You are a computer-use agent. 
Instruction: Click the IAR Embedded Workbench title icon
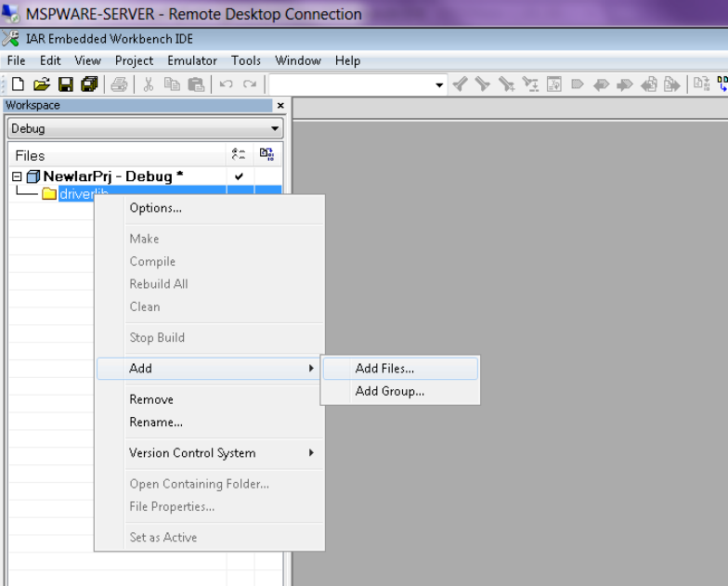point(10,39)
